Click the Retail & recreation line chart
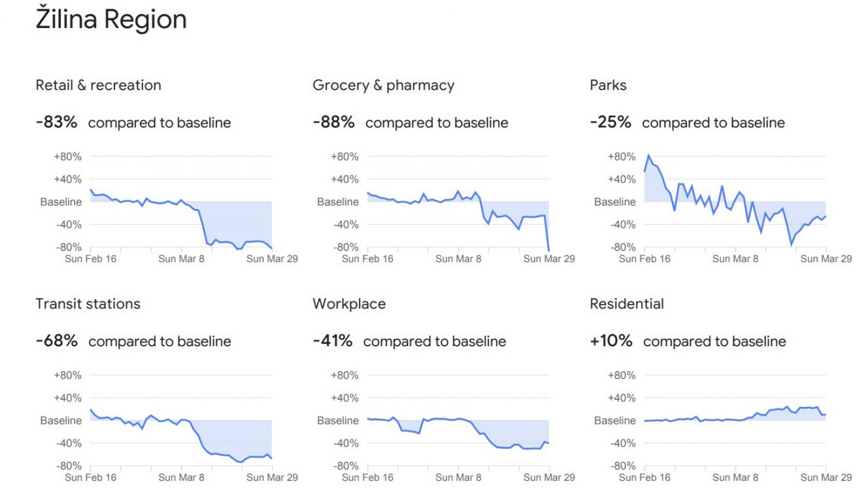The height and width of the screenshot is (488, 868). pyautogui.click(x=181, y=202)
